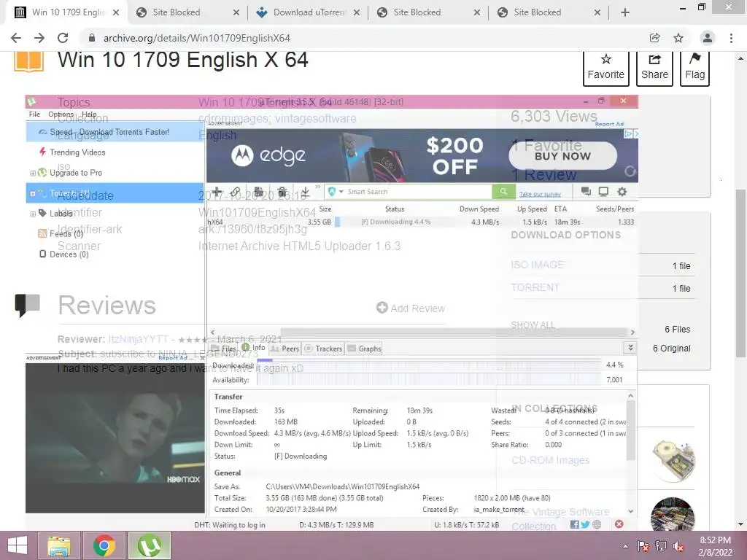Click Add Torrent from URL link icon
This screenshot has height=560, width=747.
(236, 192)
